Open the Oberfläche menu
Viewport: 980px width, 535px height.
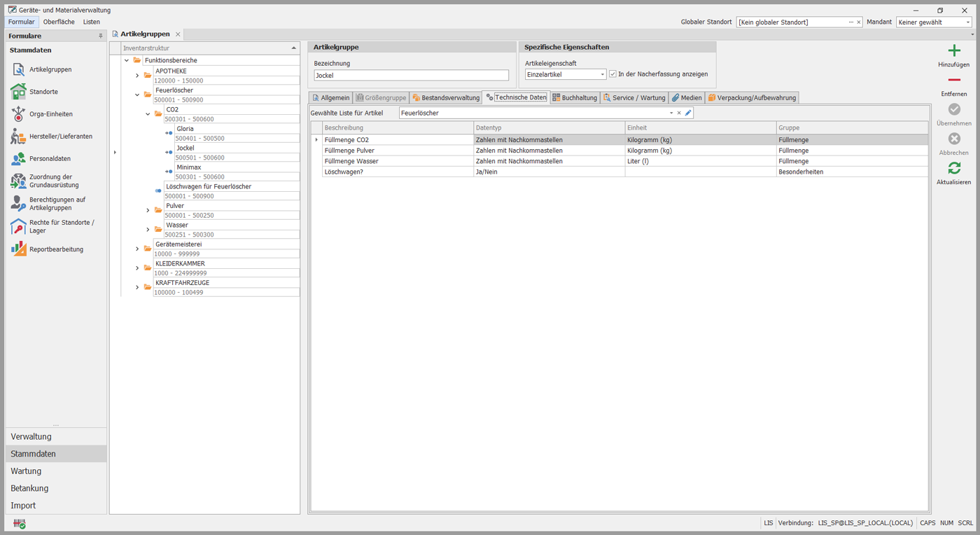pyautogui.click(x=59, y=22)
